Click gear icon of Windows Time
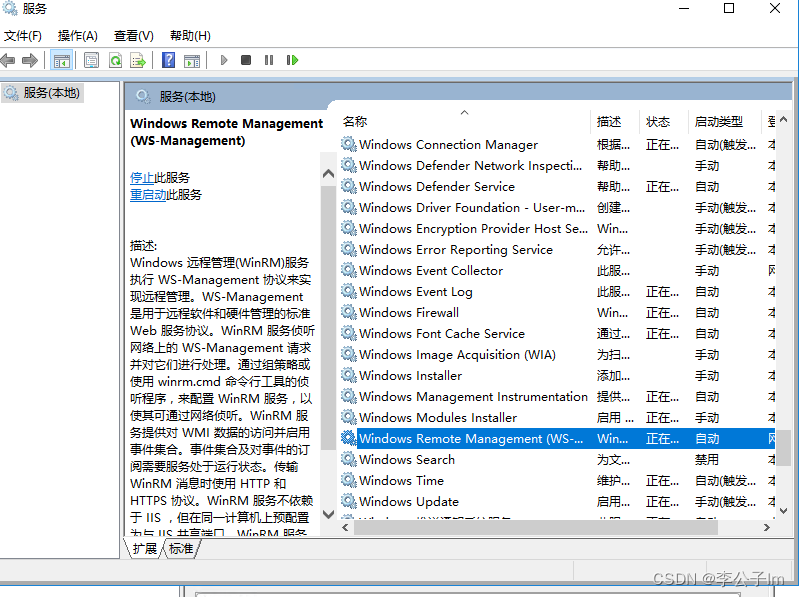 pos(349,480)
